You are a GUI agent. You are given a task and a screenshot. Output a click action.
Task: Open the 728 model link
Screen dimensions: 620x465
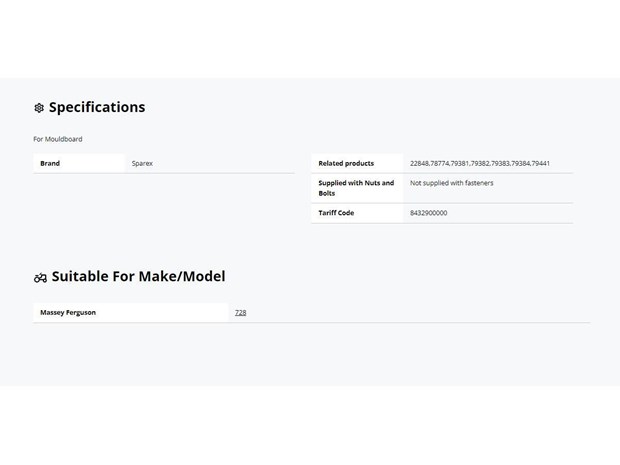pos(240,312)
